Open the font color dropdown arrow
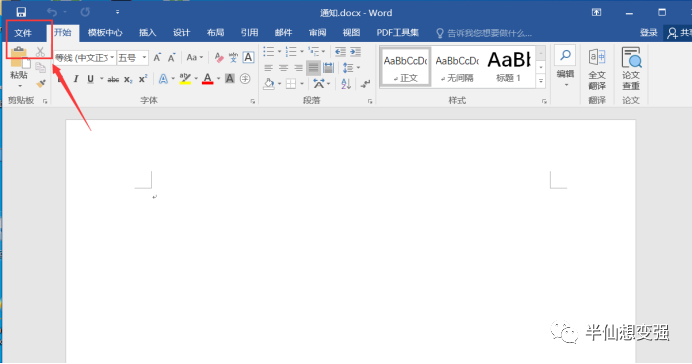The height and width of the screenshot is (364, 692). coord(218,79)
